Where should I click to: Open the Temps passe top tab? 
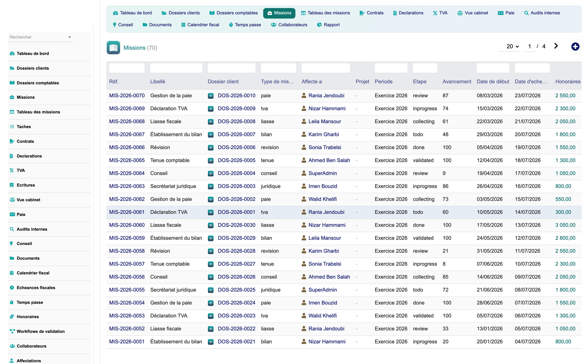click(245, 25)
